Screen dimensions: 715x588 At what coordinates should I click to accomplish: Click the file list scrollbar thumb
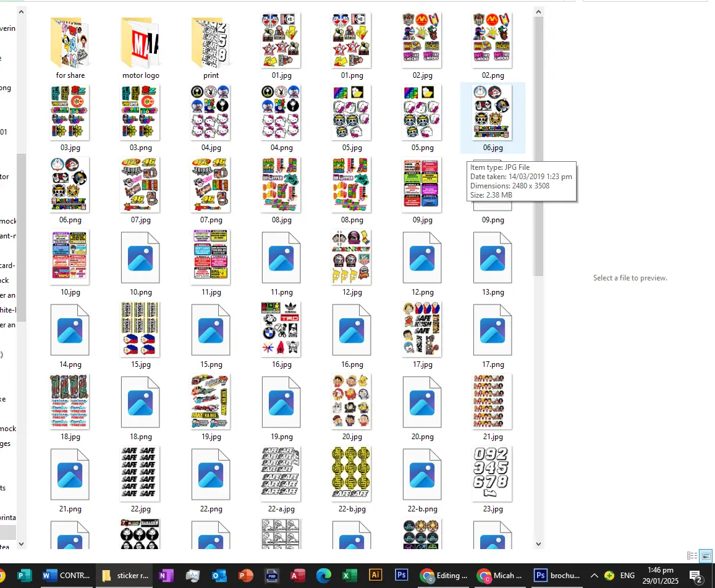pyautogui.click(x=538, y=147)
